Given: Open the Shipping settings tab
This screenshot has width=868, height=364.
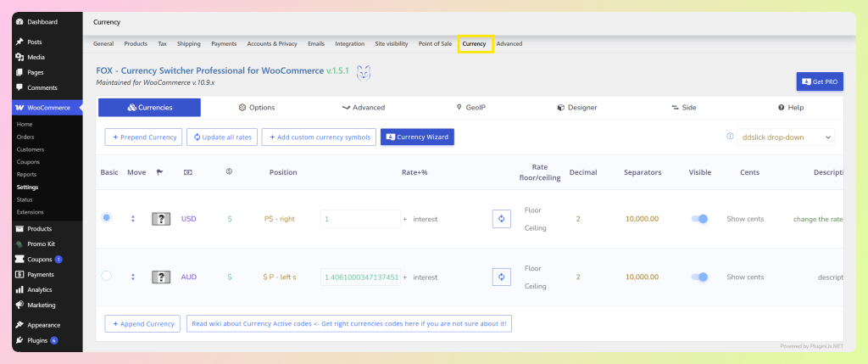Looking at the screenshot, I should pyautogui.click(x=189, y=44).
